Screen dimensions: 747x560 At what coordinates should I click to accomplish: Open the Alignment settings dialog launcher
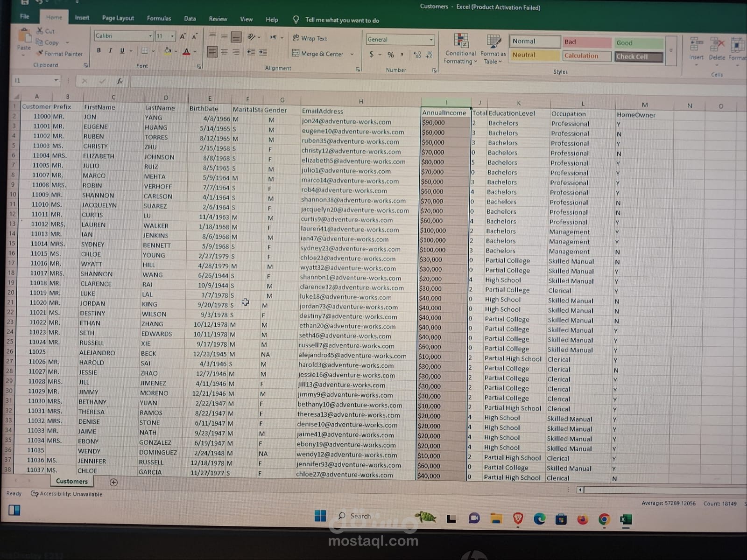tap(358, 69)
